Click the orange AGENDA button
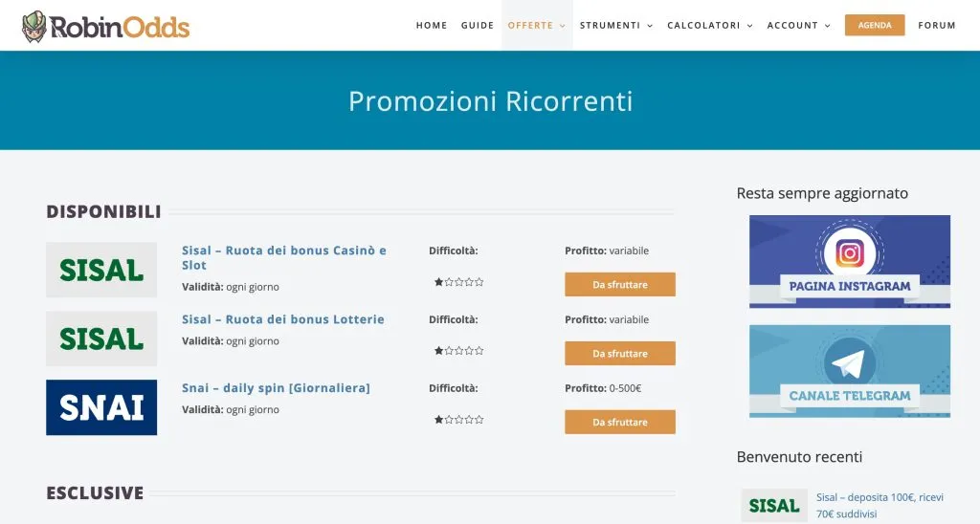The width and height of the screenshot is (980, 524). pos(875,25)
